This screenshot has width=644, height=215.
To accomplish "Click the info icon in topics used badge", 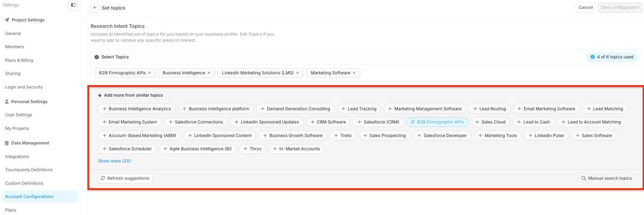I will [592, 57].
